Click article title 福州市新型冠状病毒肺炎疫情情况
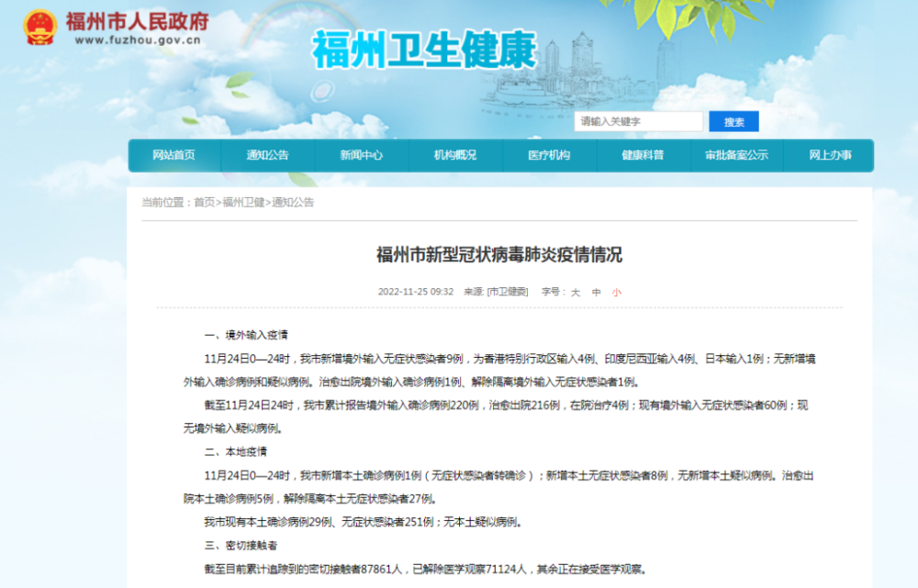Image resolution: width=918 pixels, height=588 pixels. pos(498,255)
